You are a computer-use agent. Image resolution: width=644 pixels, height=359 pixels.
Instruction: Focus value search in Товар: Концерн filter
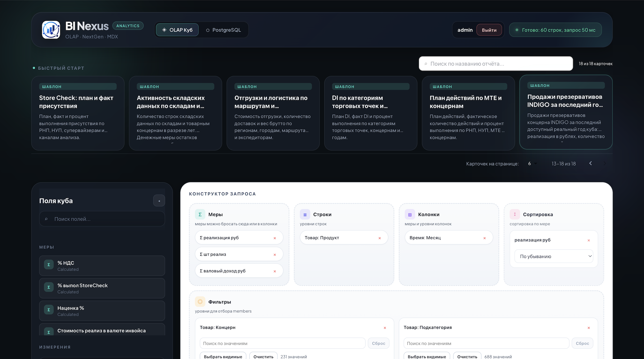tap(283, 343)
